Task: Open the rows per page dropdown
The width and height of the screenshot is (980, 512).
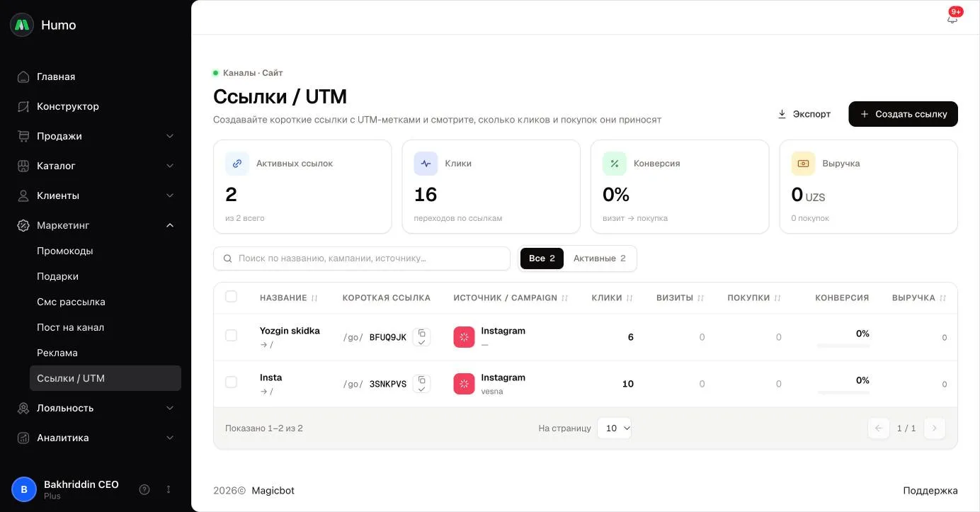Action: 614,428
